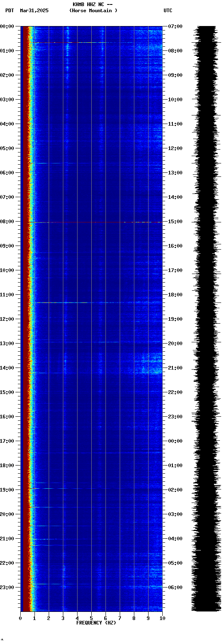Click the 09:00 label on UTC axis

pyautogui.click(x=175, y=75)
